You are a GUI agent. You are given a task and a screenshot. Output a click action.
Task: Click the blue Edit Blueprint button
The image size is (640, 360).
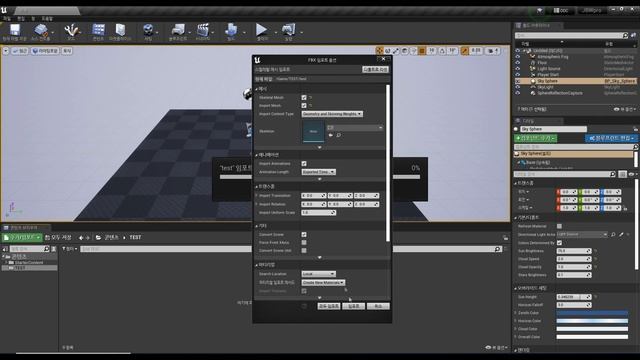tap(611, 138)
